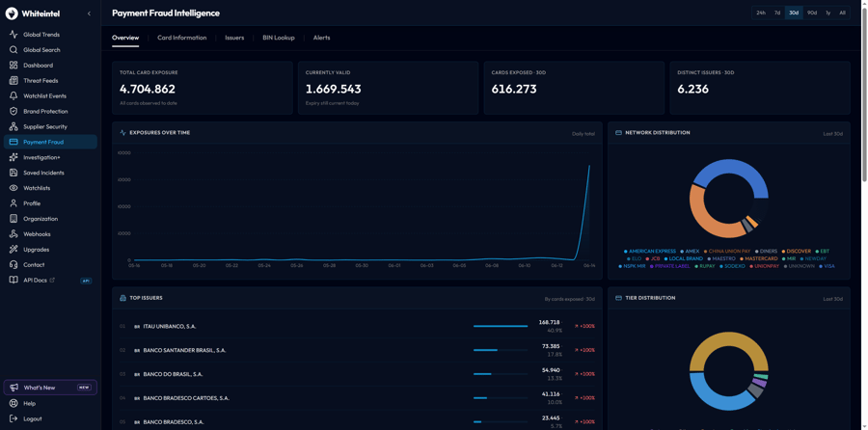
Task: Open Organization in the sidebar
Action: click(x=50, y=219)
